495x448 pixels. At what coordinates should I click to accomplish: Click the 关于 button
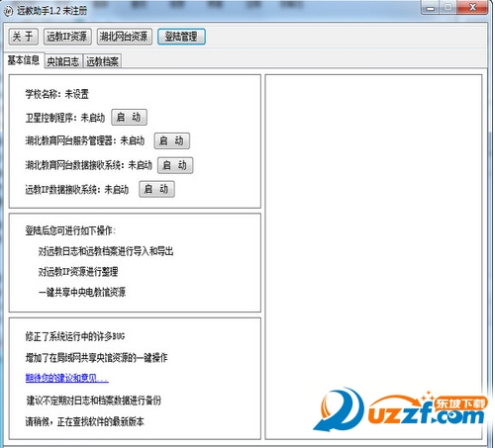23,37
